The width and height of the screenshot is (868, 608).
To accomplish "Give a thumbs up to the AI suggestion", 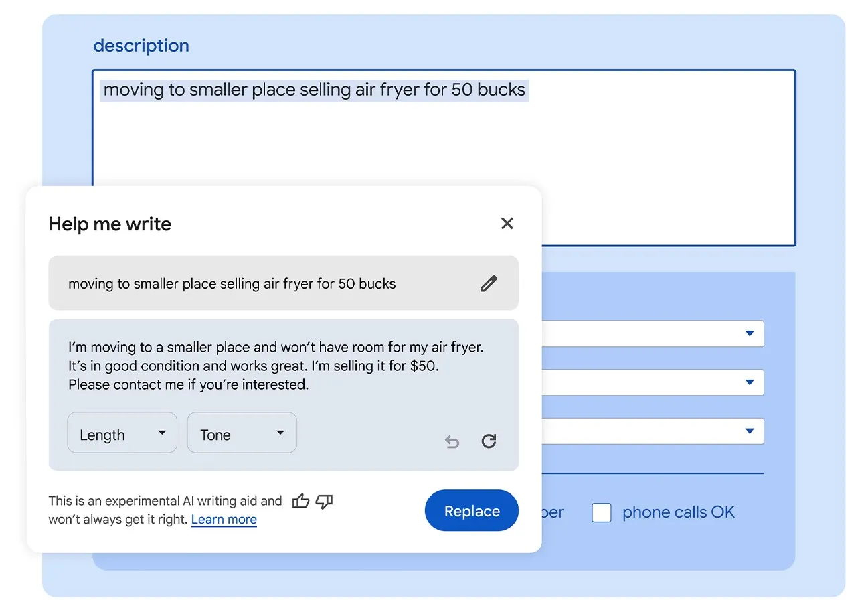I will point(300,500).
